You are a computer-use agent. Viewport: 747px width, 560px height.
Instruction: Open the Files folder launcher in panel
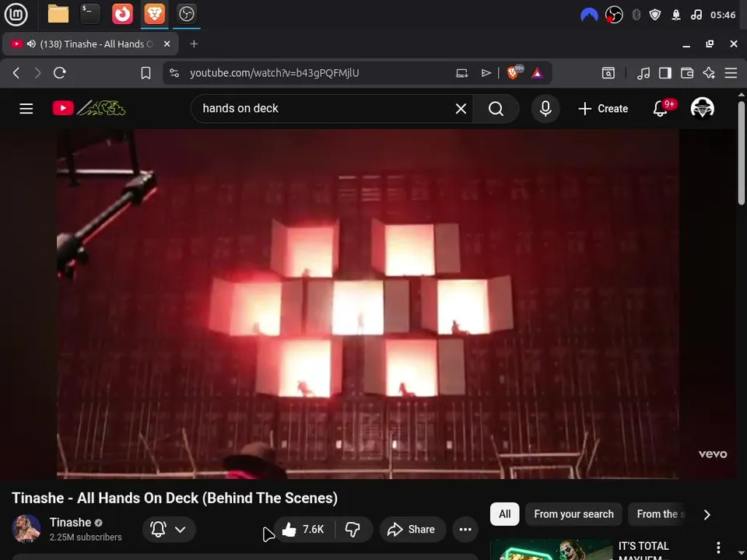(x=58, y=14)
